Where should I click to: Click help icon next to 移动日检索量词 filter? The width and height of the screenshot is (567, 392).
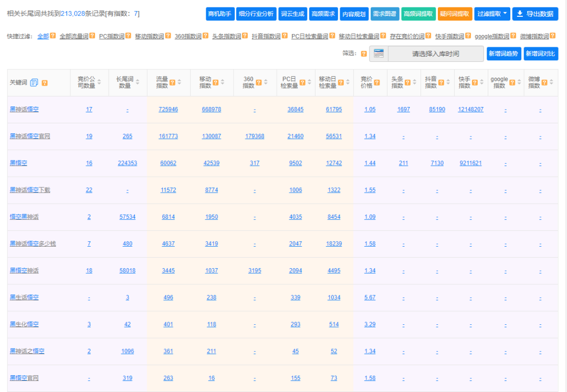click(383, 36)
